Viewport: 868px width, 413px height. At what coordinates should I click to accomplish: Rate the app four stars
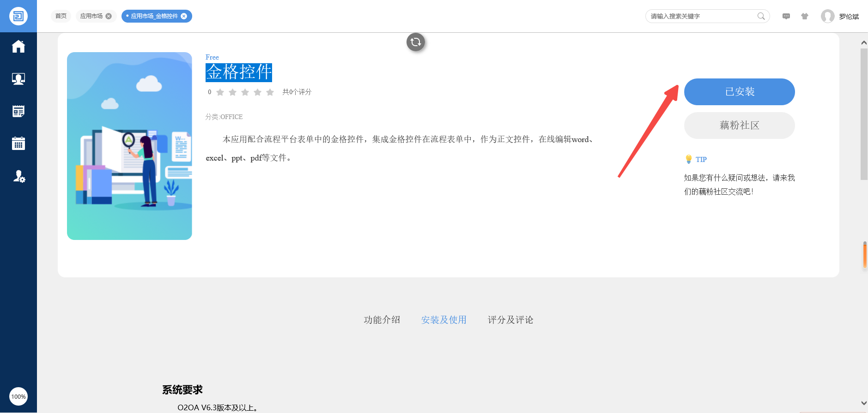click(258, 92)
